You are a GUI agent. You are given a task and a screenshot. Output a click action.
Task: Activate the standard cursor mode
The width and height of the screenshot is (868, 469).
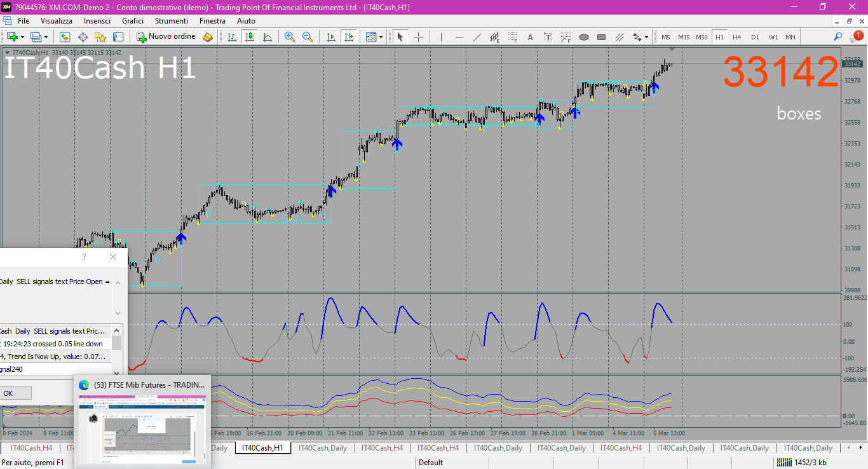point(400,37)
